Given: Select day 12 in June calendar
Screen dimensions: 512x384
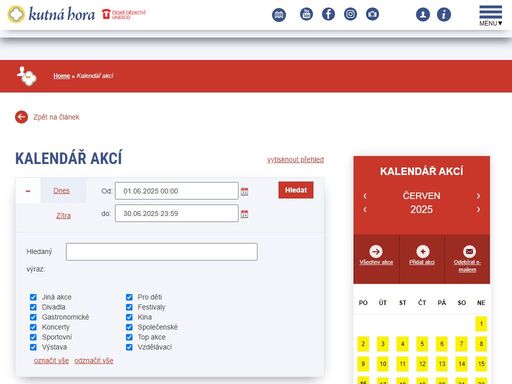Looking at the screenshot, I should [422, 364].
